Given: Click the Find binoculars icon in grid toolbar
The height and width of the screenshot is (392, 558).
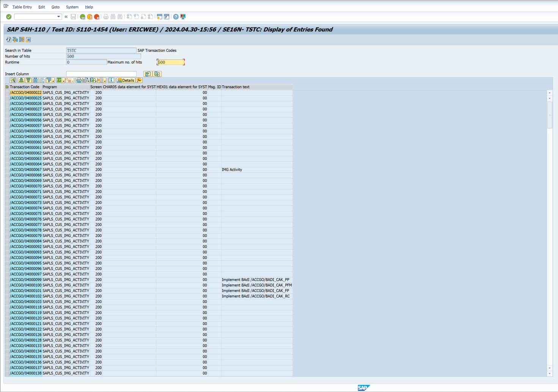Looking at the screenshot, I should click(x=35, y=80).
